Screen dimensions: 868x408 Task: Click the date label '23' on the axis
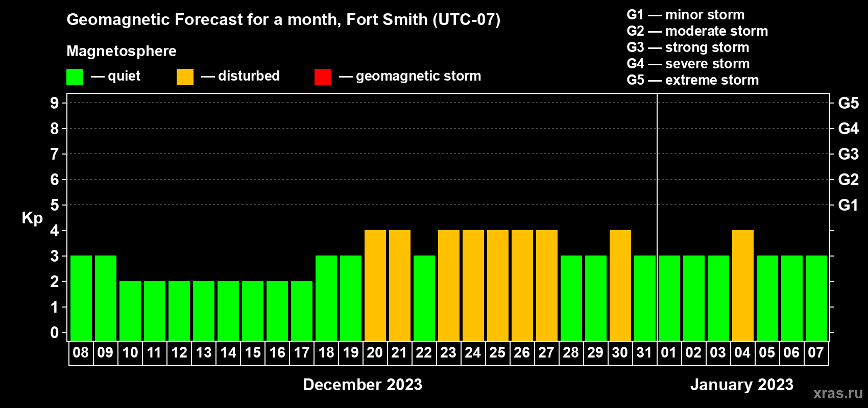click(x=448, y=352)
